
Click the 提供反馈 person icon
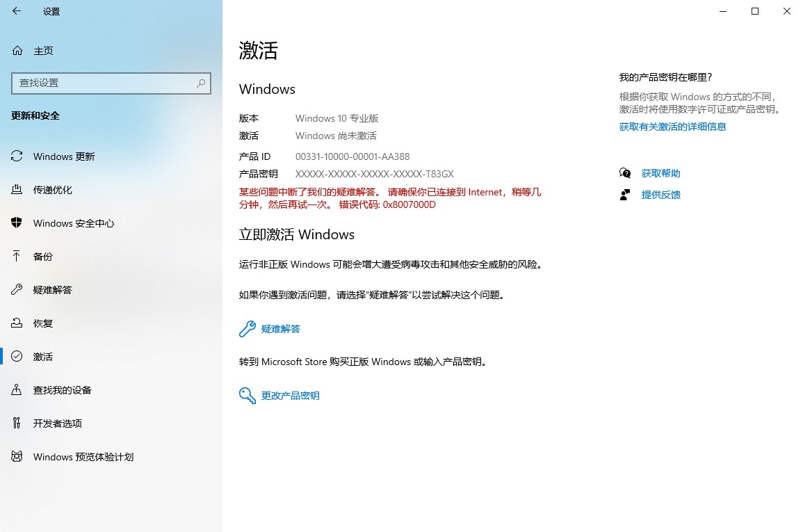pos(625,195)
